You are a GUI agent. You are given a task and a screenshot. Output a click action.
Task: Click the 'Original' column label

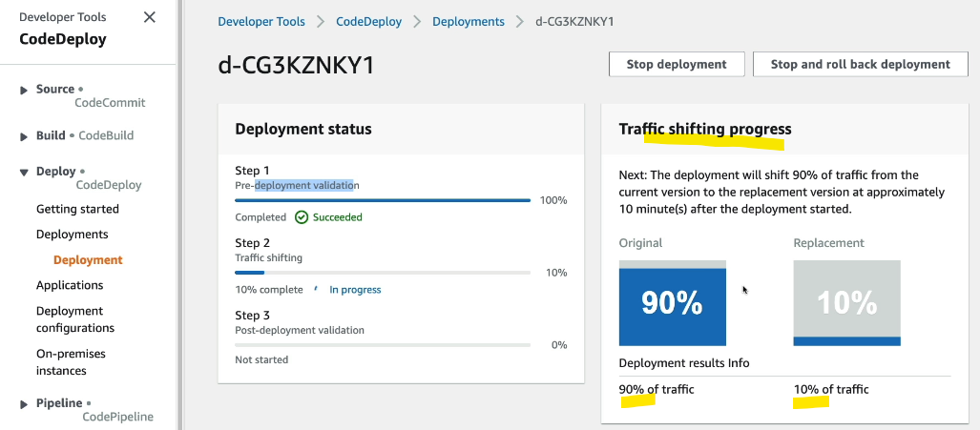pos(640,243)
